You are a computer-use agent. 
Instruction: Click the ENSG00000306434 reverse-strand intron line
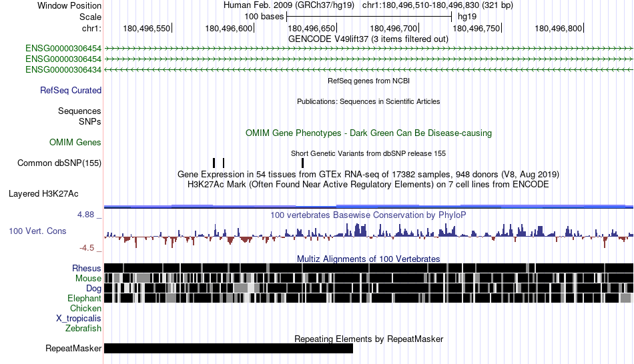[x=369, y=69]
